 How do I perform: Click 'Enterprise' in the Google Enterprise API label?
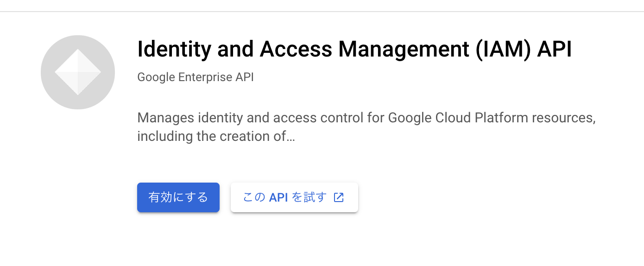click(x=205, y=77)
